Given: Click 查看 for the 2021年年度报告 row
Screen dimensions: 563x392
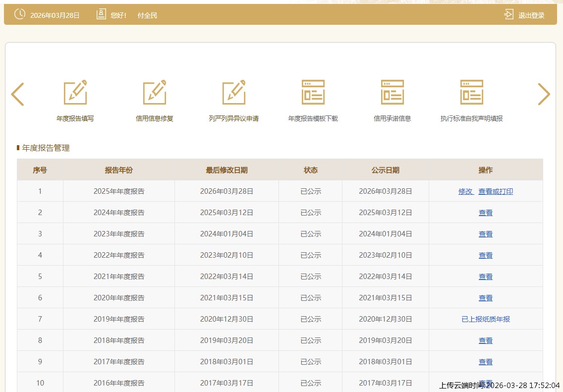Looking at the screenshot, I should point(486,277).
